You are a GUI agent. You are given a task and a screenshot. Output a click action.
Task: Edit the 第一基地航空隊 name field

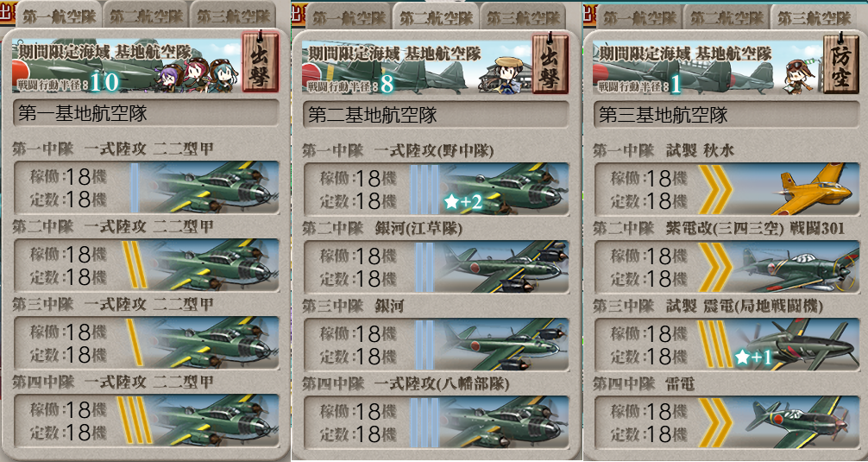pyautogui.click(x=146, y=114)
